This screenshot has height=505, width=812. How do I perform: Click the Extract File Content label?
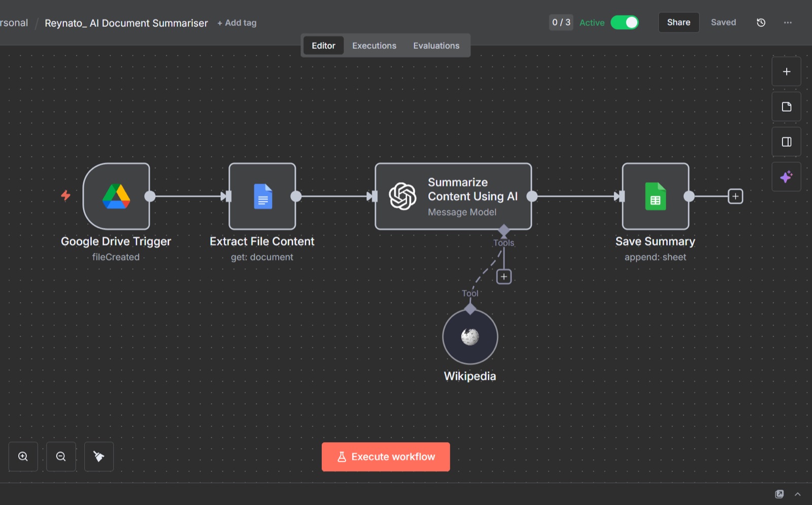pos(262,242)
